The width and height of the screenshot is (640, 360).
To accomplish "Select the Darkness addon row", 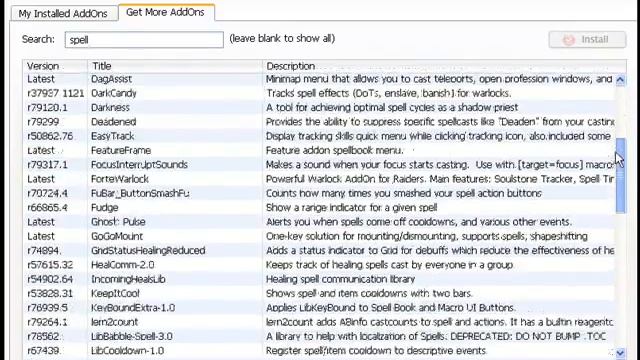I will [x=319, y=108].
